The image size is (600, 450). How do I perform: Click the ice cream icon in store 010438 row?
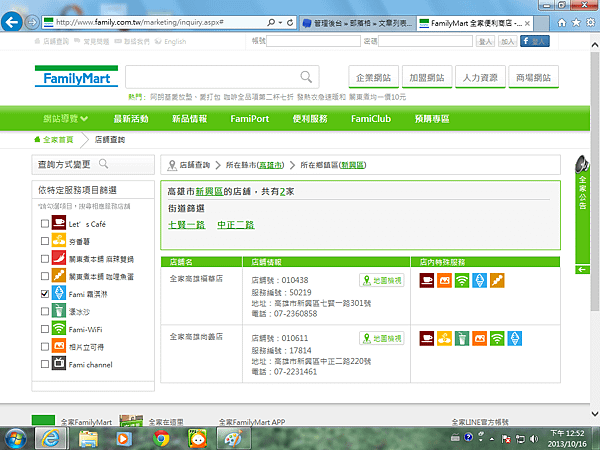479,280
